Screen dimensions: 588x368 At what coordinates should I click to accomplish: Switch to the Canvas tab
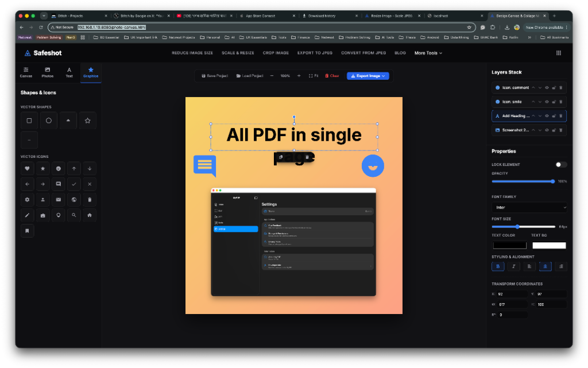coord(26,72)
